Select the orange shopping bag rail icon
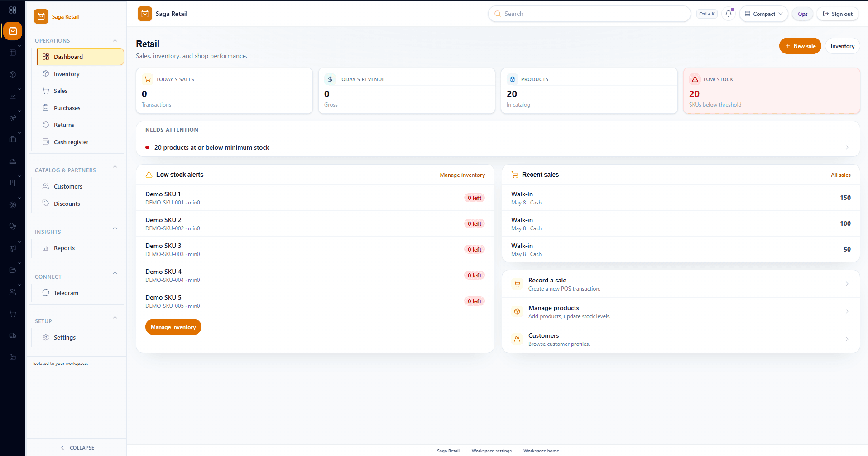Screen dimensions: 868x456 (x=13, y=31)
